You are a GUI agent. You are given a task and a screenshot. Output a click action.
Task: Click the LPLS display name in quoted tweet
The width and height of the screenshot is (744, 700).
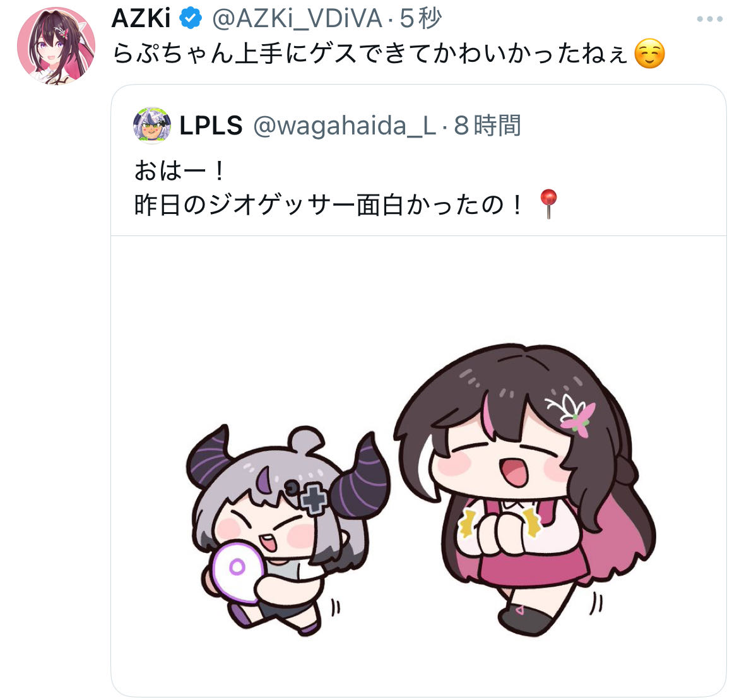click(211, 126)
